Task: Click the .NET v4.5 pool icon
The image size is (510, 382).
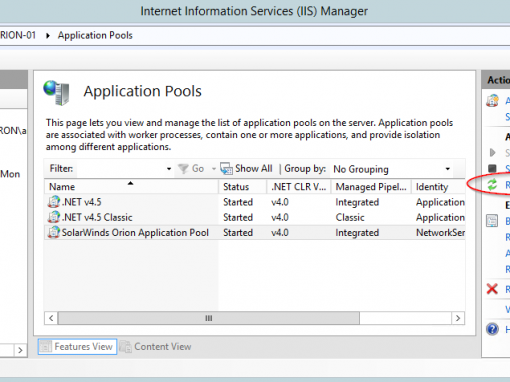Action: point(54,202)
